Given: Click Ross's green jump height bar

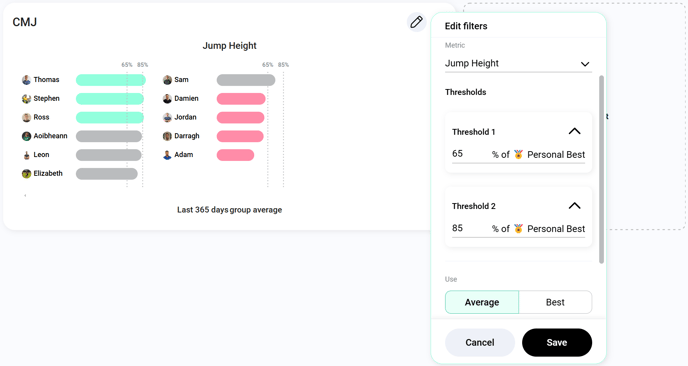Looking at the screenshot, I should coord(110,117).
